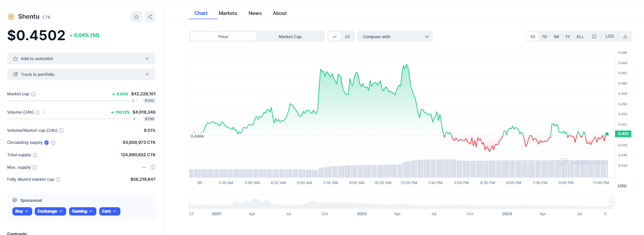
Task: Select the Market Cap chart toggle
Action: pos(290,36)
